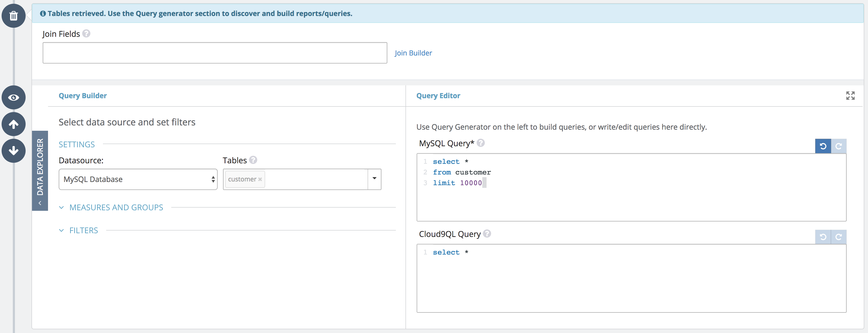Click help icon beside MySQL Query
Screen dimensions: 868x333
tap(481, 143)
